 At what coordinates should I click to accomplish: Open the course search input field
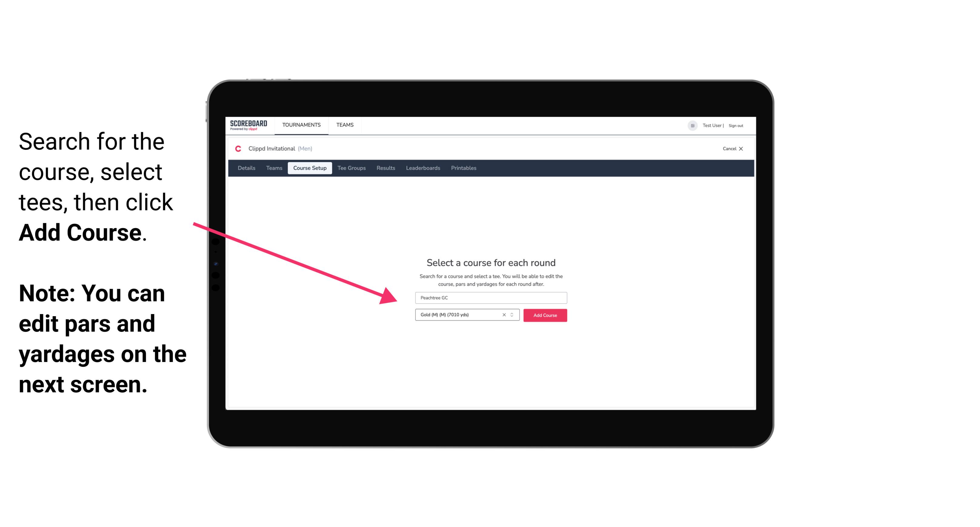(489, 297)
